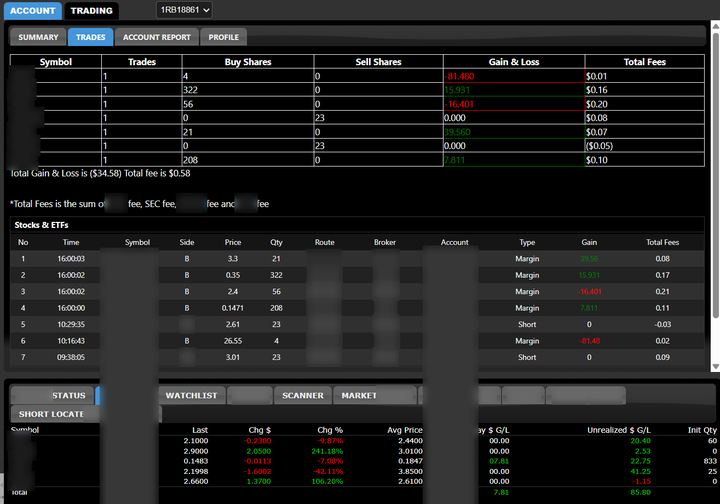The width and height of the screenshot is (720, 504).
Task: Open the ACCOUNT REPORT tab
Action: coord(157,37)
